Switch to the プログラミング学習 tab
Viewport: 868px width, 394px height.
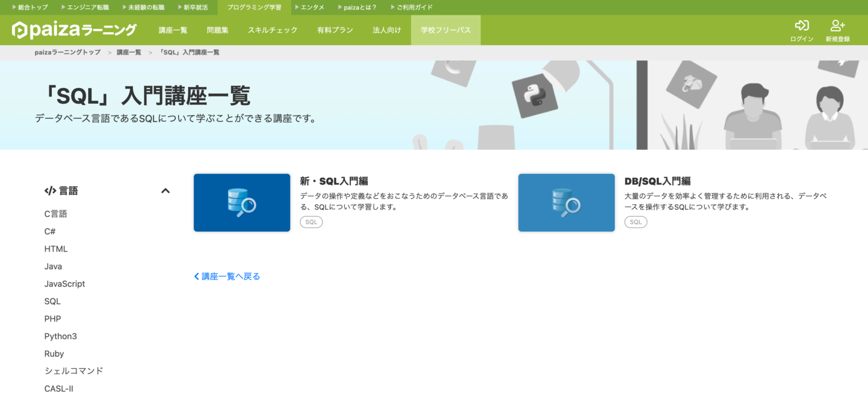coord(254,7)
